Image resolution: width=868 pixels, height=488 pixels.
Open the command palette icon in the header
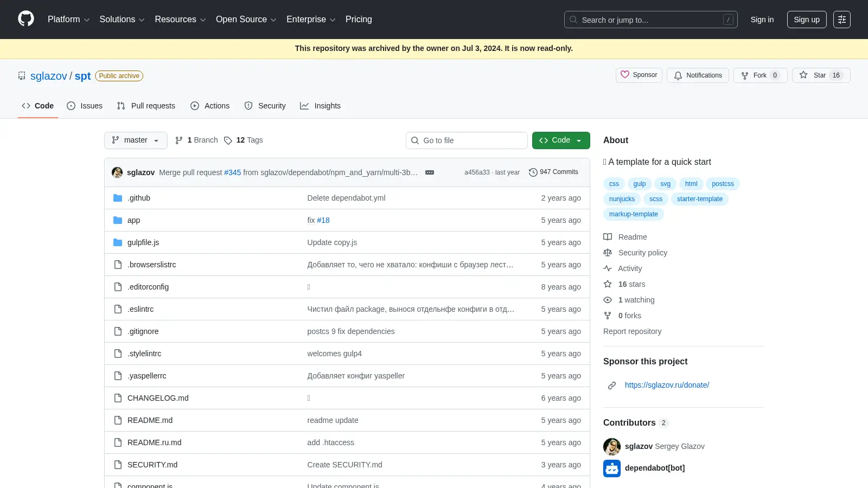[x=841, y=20]
